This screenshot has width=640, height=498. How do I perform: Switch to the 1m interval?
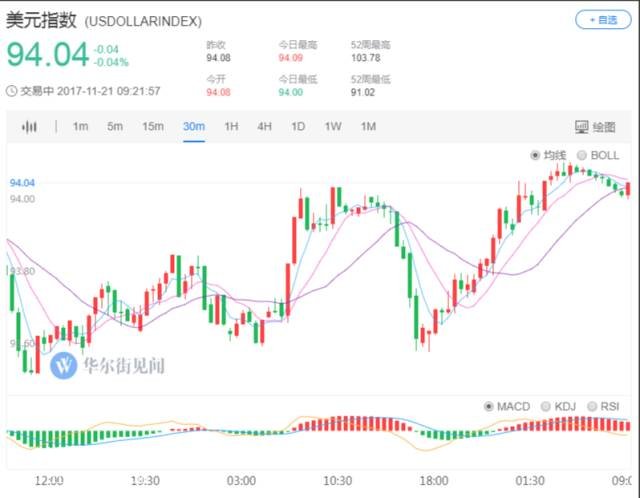(80, 127)
